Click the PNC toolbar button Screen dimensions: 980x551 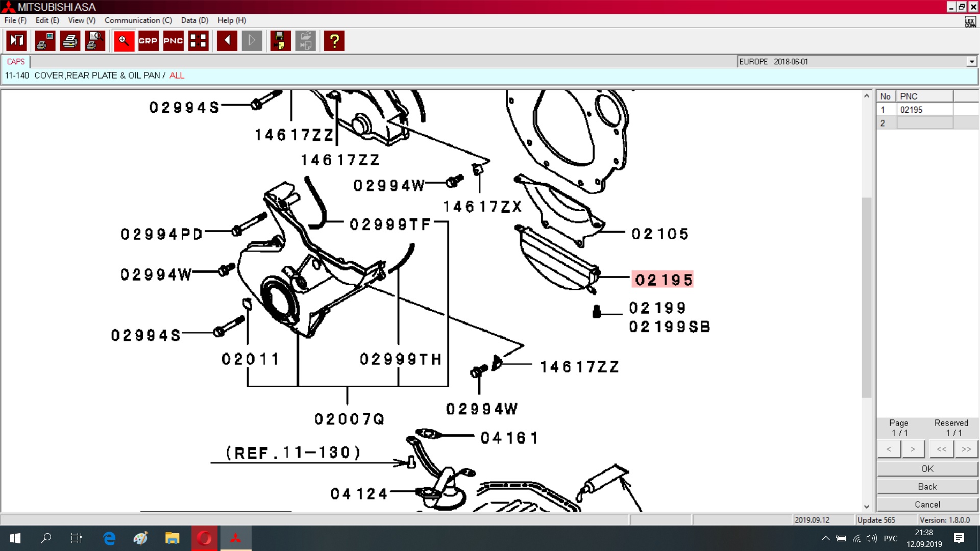tap(173, 41)
